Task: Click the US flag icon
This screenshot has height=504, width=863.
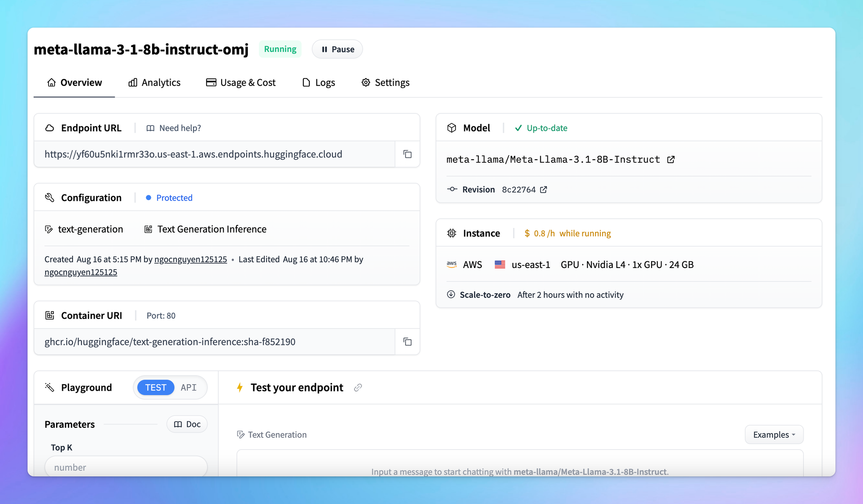Action: [x=500, y=265]
